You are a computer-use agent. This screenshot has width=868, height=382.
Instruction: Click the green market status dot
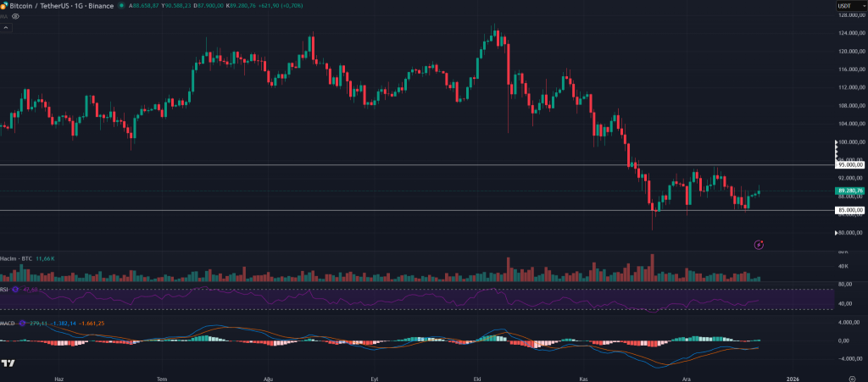click(x=121, y=6)
